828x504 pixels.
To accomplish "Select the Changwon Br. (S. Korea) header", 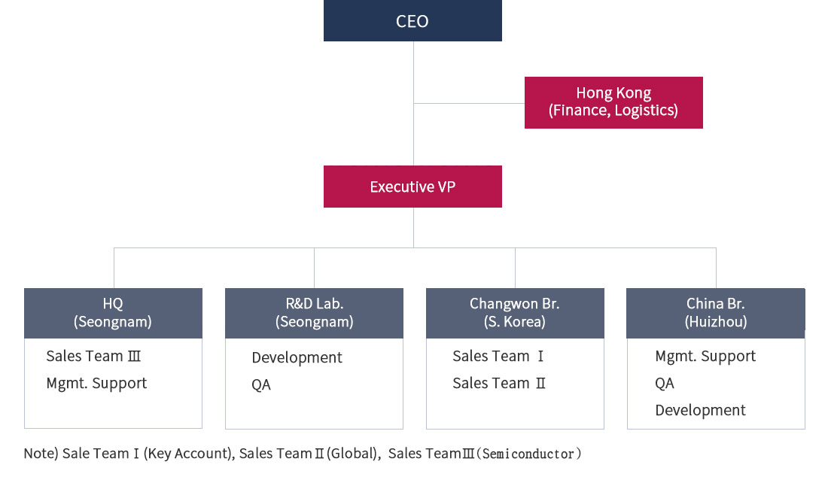I will coord(515,313).
